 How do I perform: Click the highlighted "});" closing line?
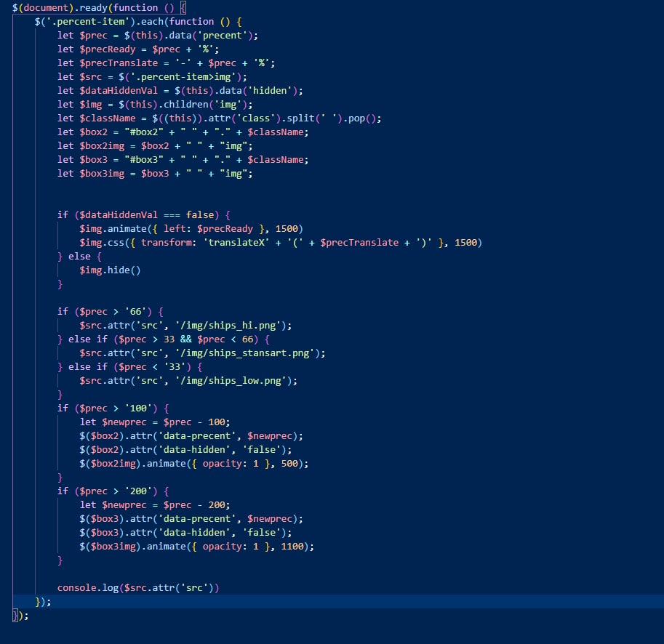[x=43, y=602]
